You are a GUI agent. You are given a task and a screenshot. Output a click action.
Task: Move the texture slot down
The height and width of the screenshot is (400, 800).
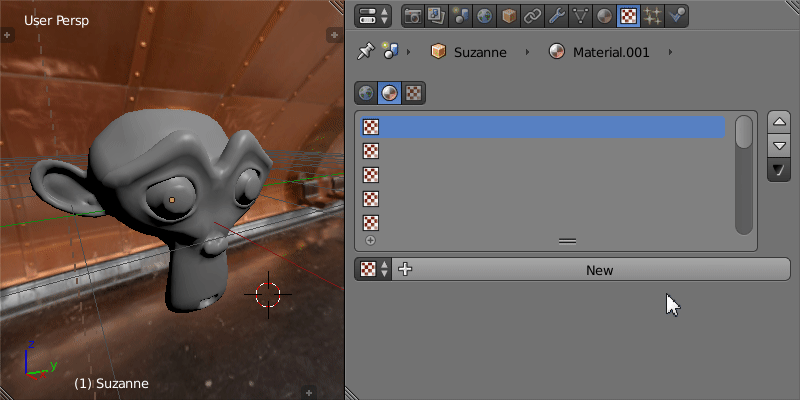[x=779, y=146]
